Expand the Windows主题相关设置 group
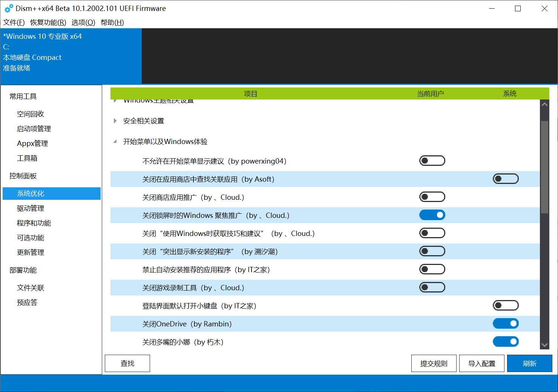This screenshot has height=392, width=558. pyautogui.click(x=115, y=101)
